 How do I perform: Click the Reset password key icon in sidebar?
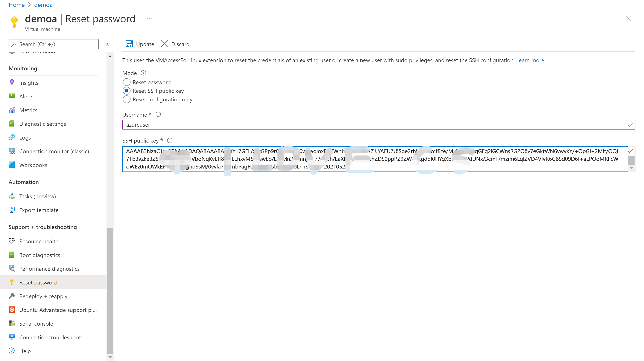point(12,282)
